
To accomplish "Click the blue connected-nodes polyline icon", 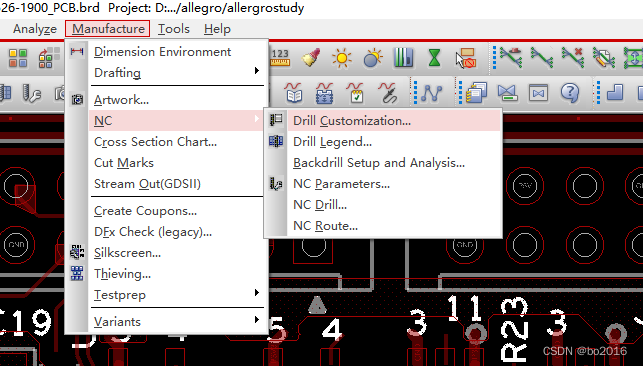I will click(431, 93).
